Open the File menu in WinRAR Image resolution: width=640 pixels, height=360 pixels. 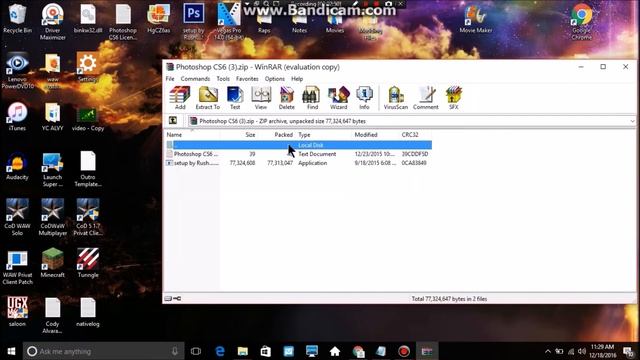[x=170, y=79]
